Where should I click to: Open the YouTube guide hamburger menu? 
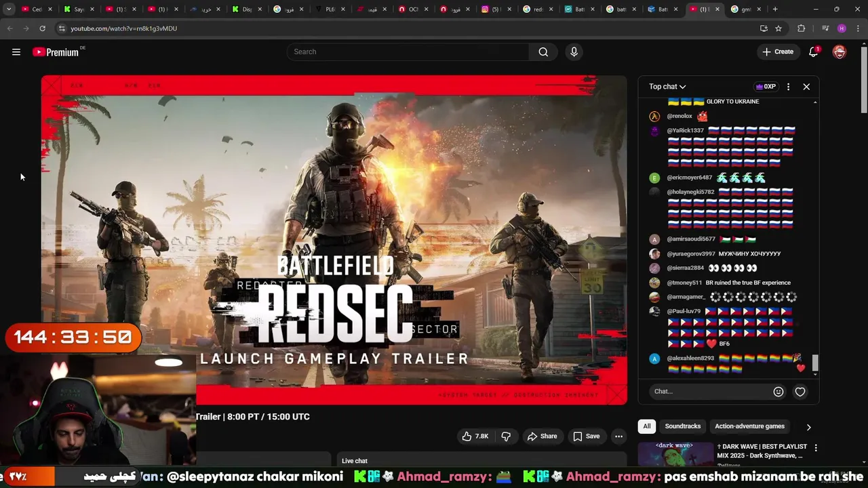[16, 52]
